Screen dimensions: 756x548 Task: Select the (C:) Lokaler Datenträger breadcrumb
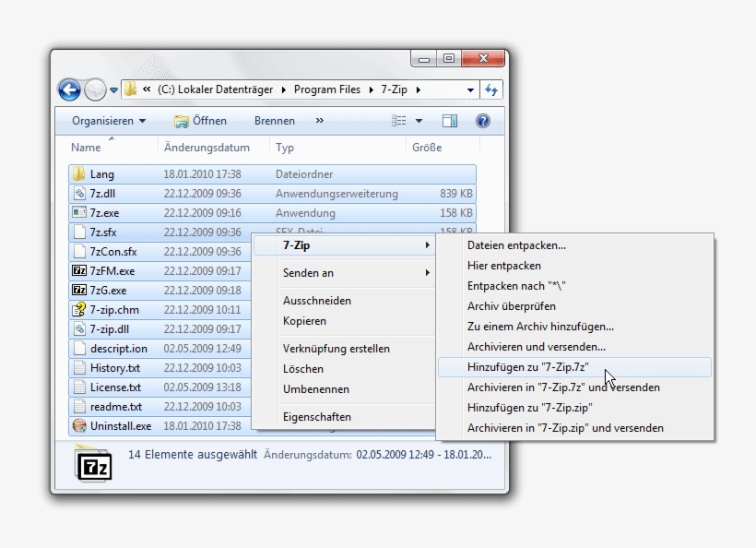pyautogui.click(x=215, y=89)
